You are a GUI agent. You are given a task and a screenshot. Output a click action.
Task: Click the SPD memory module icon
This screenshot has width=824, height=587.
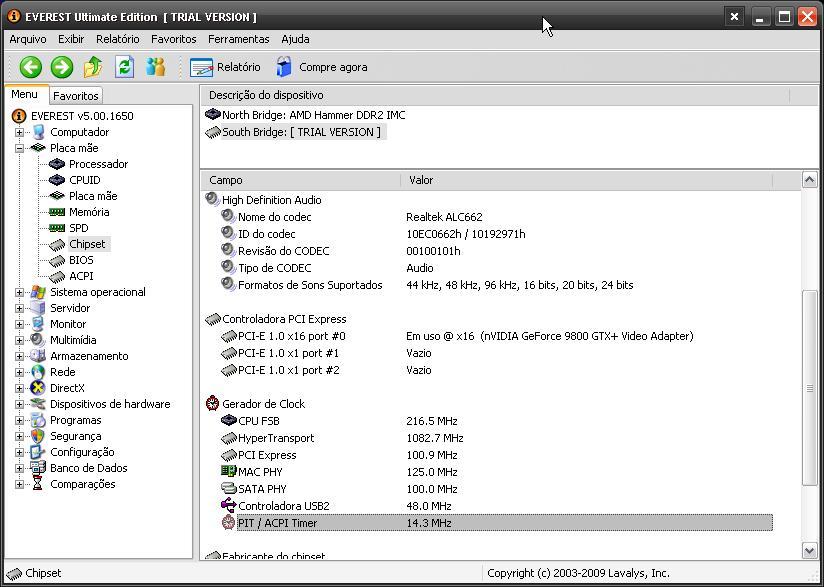57,228
